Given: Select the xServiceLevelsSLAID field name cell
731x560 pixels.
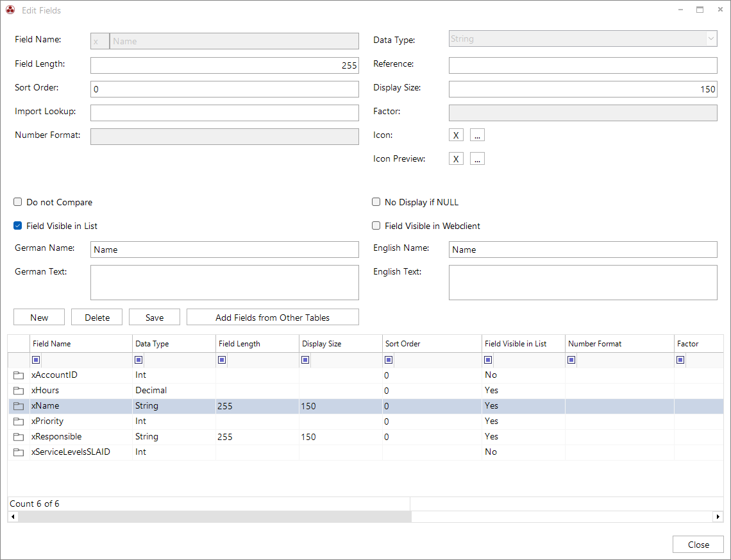Looking at the screenshot, I should [81, 452].
